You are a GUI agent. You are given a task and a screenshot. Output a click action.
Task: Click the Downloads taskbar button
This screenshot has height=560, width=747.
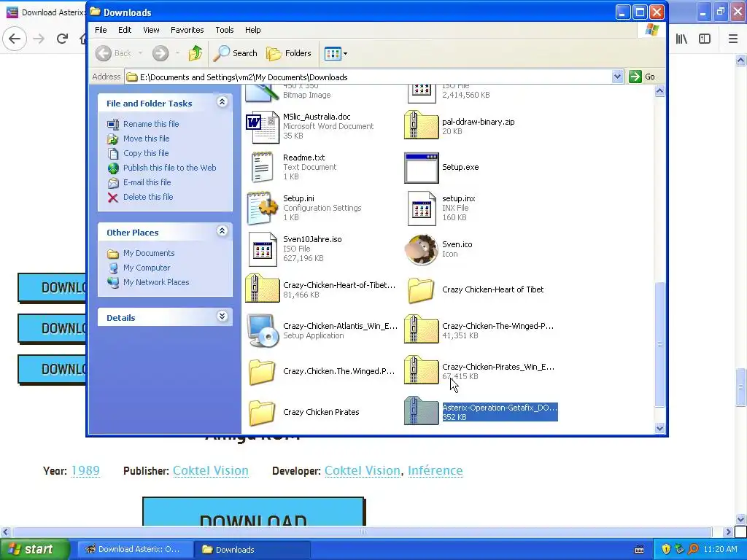(252, 550)
